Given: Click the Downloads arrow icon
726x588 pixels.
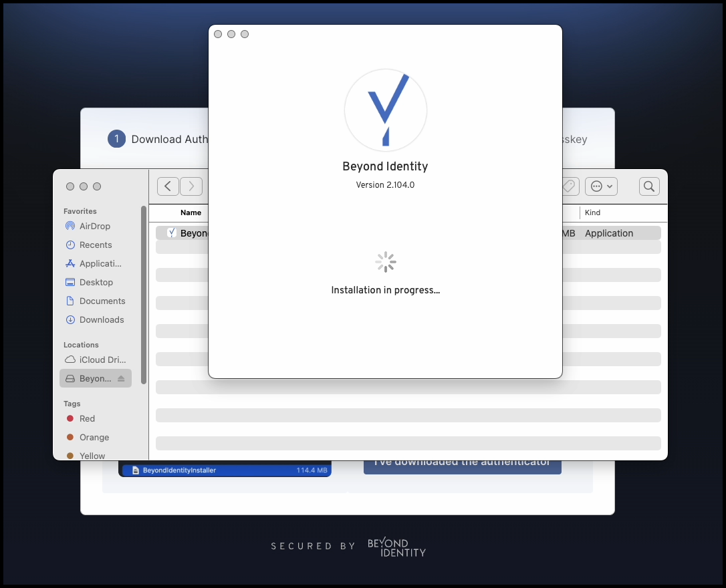Looking at the screenshot, I should click(70, 319).
